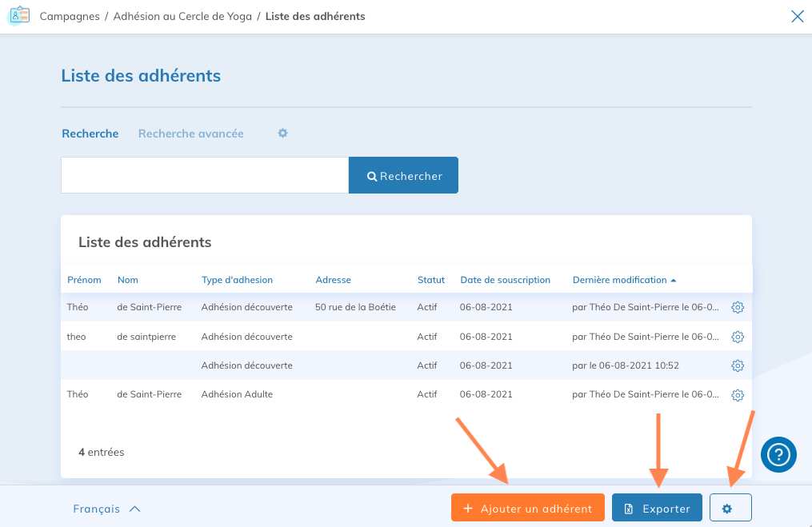Click the gear icon for Théo's first row

click(738, 308)
